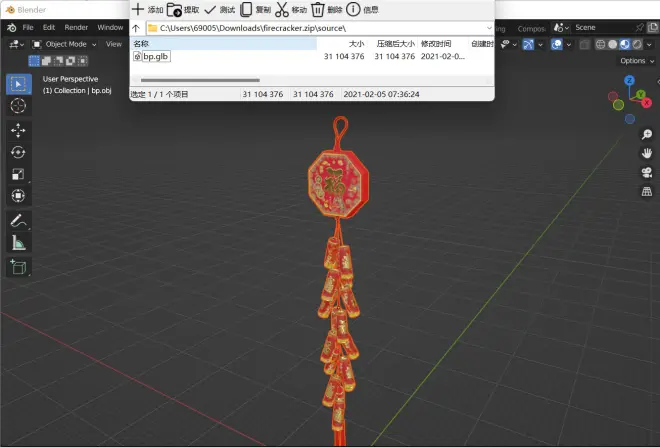The image size is (660, 447).
Task: Choose the Scale tool
Action: tap(18, 174)
